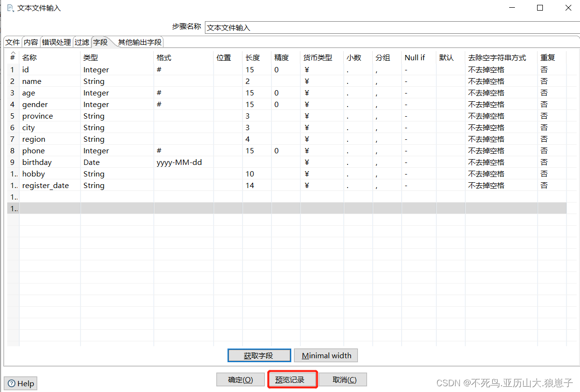
Task: Click the precision 0 cell for gender
Action: point(286,104)
